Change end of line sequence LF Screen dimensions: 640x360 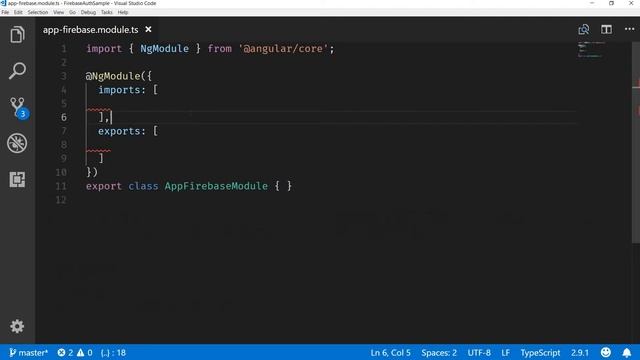click(x=505, y=353)
